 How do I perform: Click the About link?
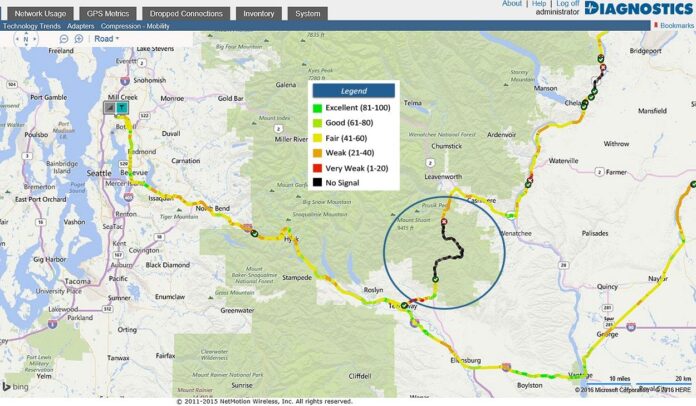[512, 4]
